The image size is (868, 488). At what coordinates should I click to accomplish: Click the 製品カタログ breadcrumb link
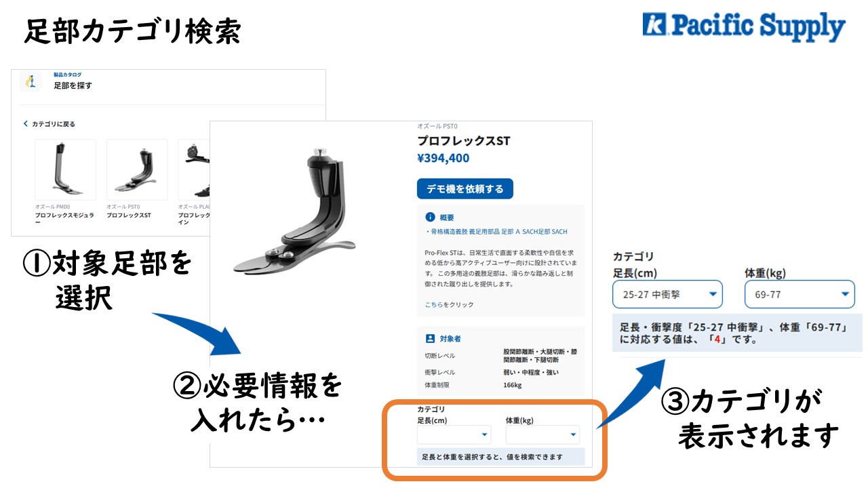coord(68,75)
